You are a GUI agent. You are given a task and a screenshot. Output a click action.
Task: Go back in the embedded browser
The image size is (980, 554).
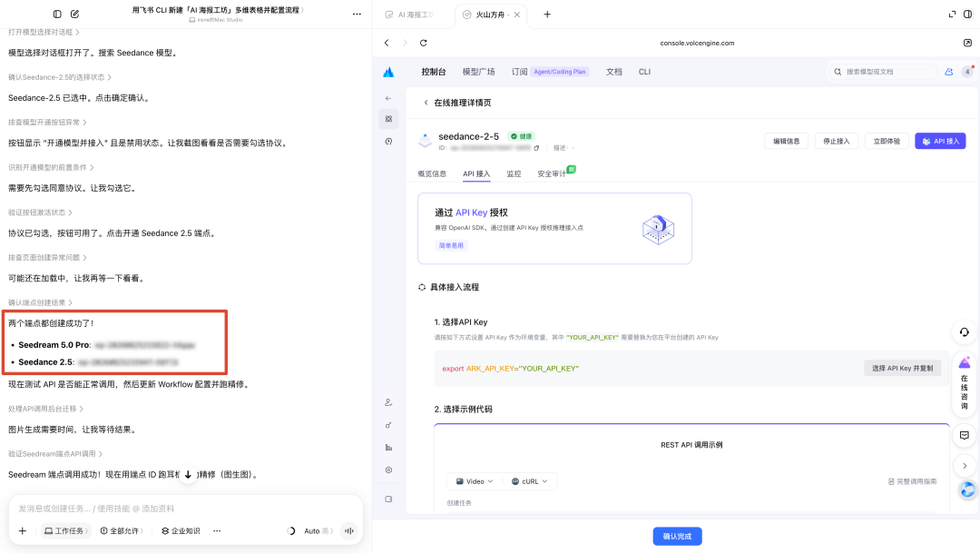[387, 43]
